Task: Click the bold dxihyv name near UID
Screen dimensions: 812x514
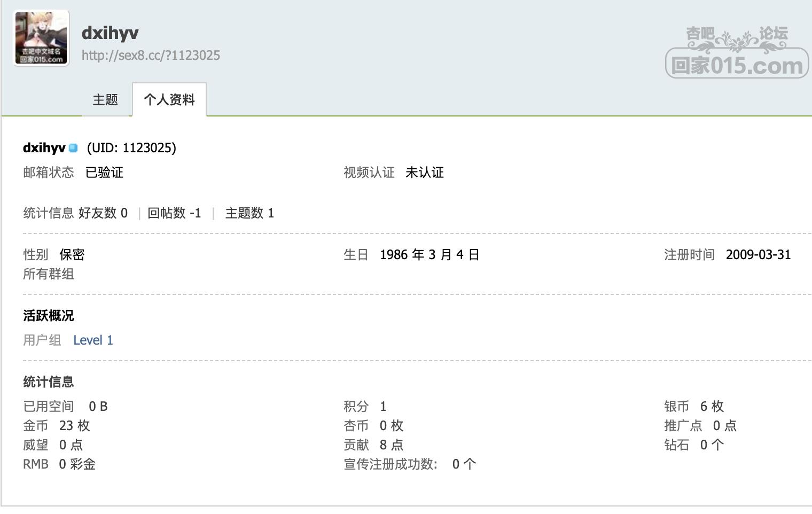Action: [44, 148]
